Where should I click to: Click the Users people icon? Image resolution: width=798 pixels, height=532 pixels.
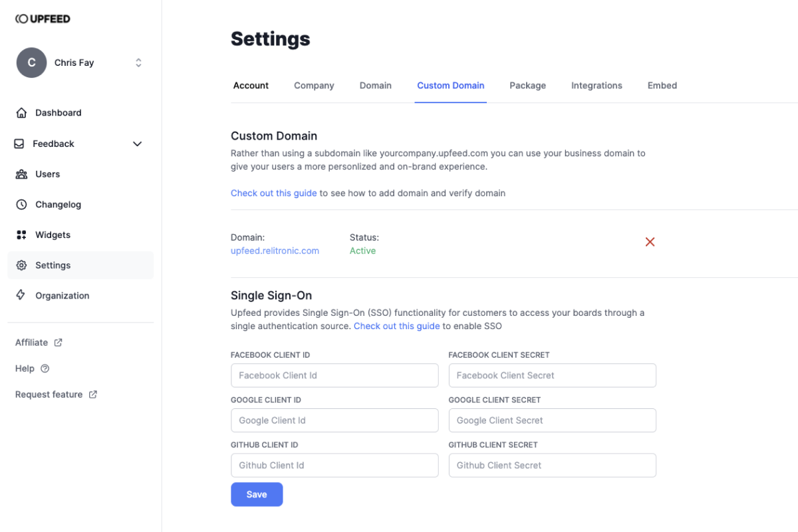point(22,174)
